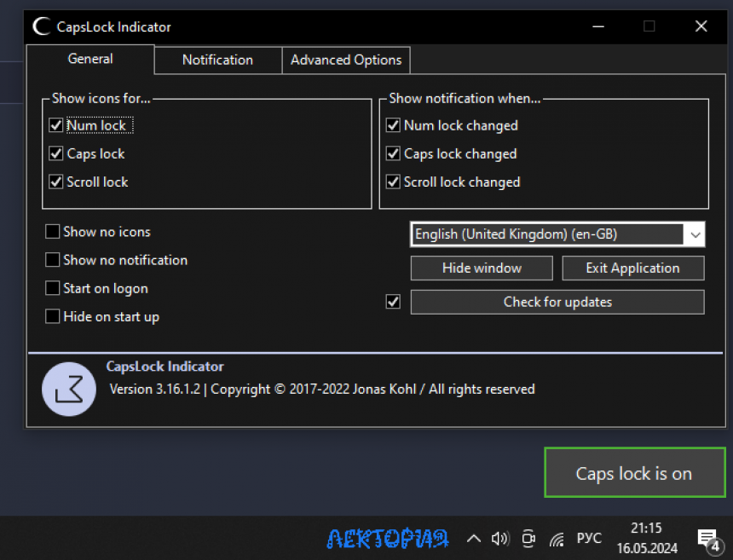733x560 pixels.
Task: Click Exit Application
Action: (633, 268)
